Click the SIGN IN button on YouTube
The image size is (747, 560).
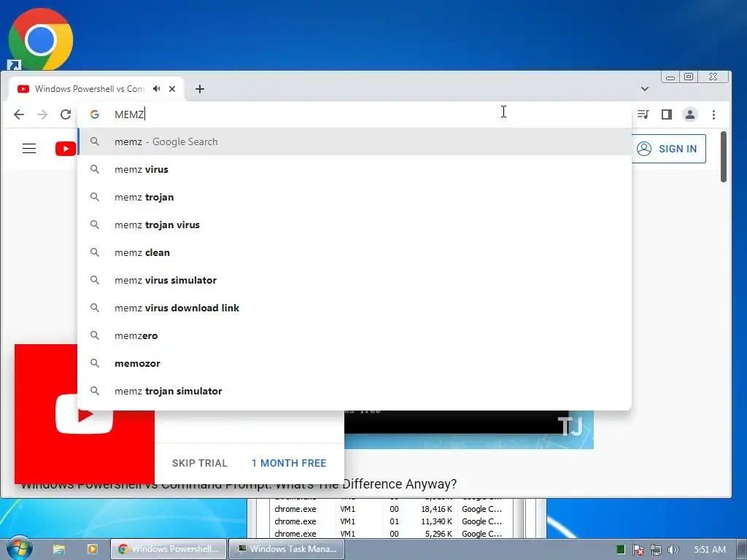click(668, 149)
